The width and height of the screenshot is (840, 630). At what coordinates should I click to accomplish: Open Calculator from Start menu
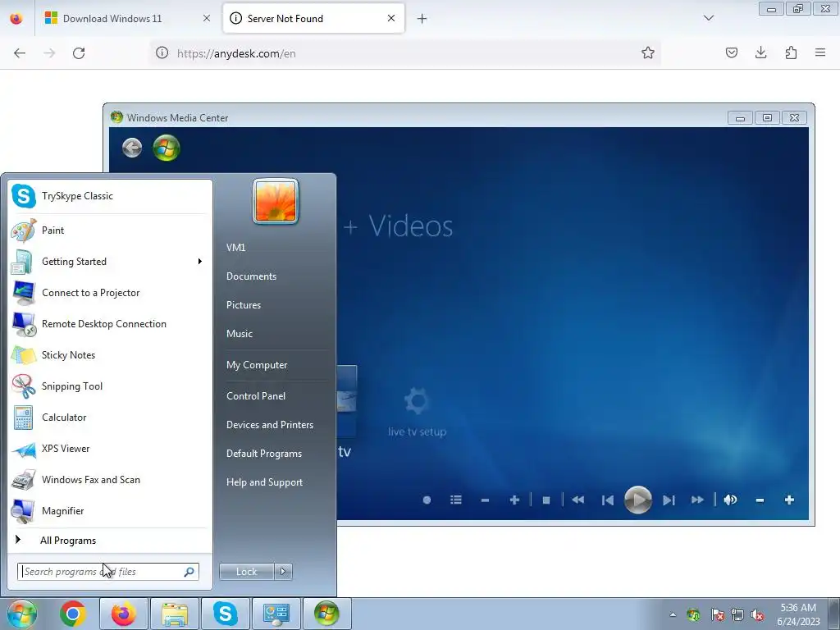coord(109,418)
